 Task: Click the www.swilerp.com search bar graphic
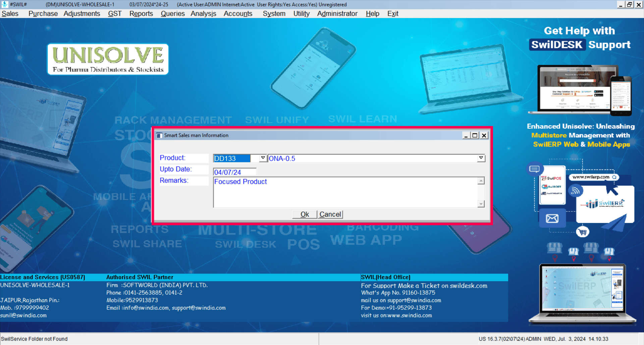[x=594, y=177]
